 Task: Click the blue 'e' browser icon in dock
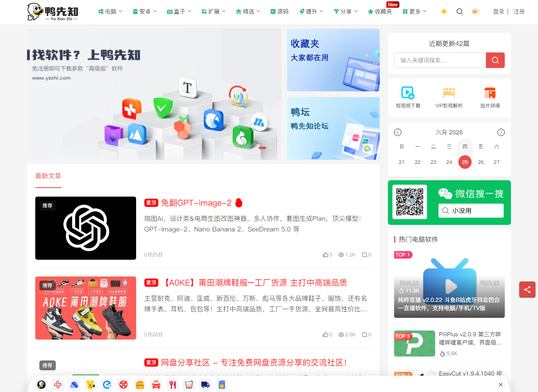pos(107,385)
